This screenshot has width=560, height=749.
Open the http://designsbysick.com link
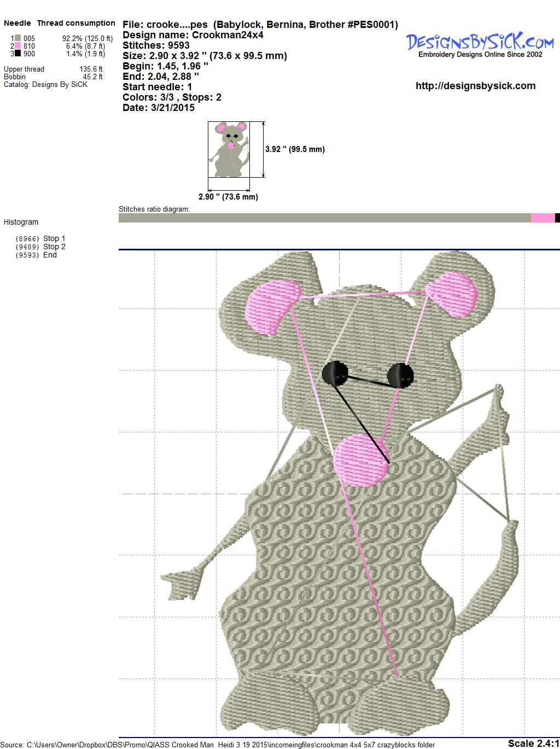475,86
